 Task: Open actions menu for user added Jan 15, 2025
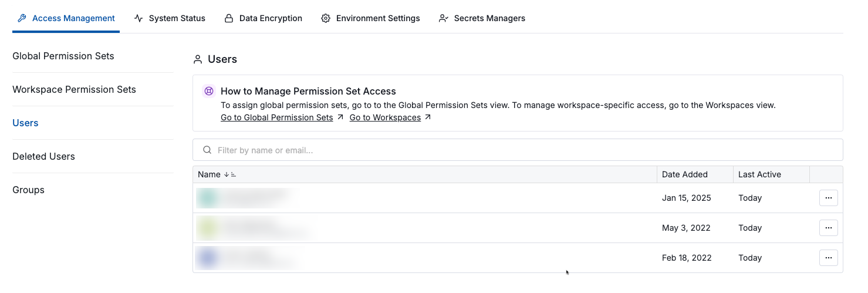click(x=828, y=198)
